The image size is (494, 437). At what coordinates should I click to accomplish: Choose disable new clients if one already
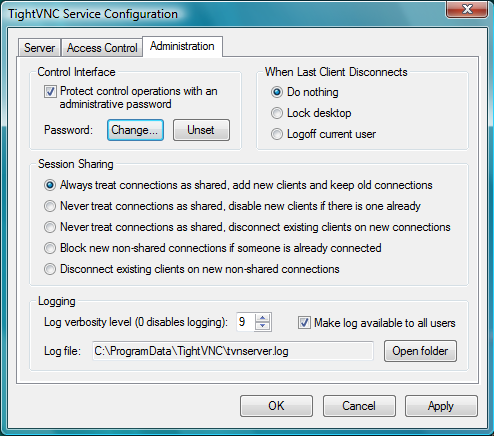[x=50, y=206]
